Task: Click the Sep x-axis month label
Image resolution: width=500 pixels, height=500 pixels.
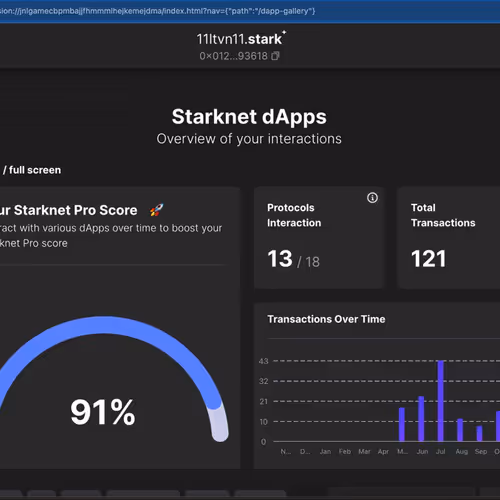Action: [481, 452]
